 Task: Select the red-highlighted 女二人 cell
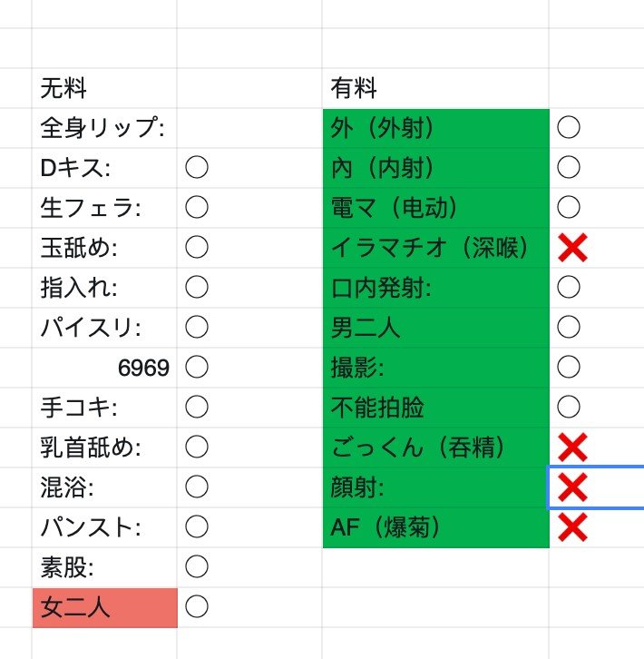[103, 606]
